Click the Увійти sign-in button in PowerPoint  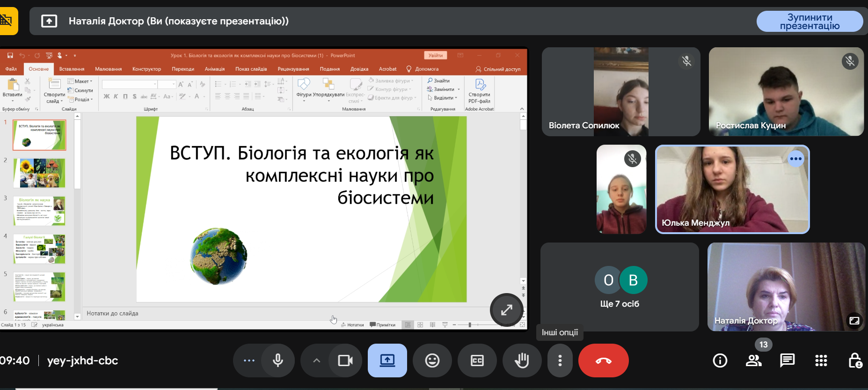[x=436, y=55]
